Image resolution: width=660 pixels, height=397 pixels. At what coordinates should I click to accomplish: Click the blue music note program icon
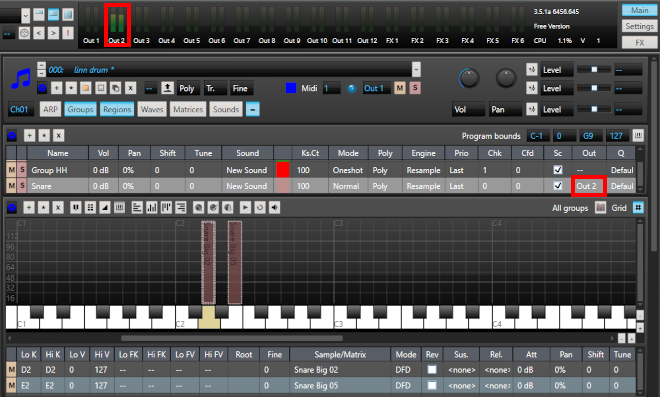click(x=21, y=79)
